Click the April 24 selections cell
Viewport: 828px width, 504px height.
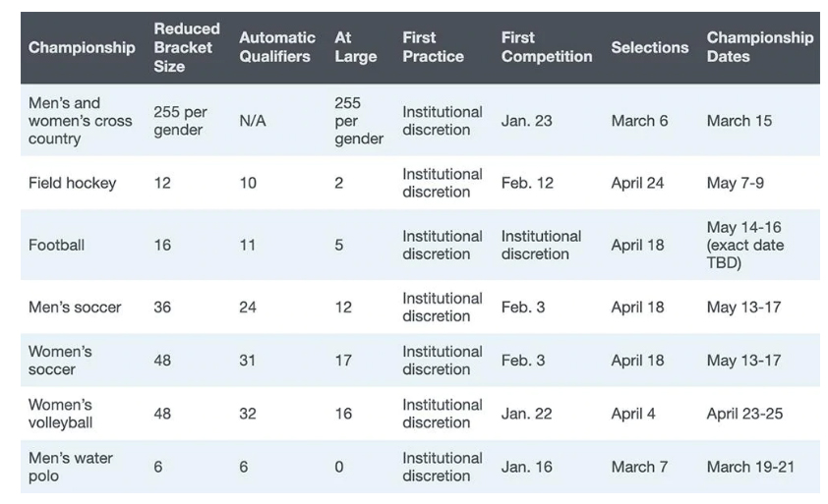tap(637, 183)
